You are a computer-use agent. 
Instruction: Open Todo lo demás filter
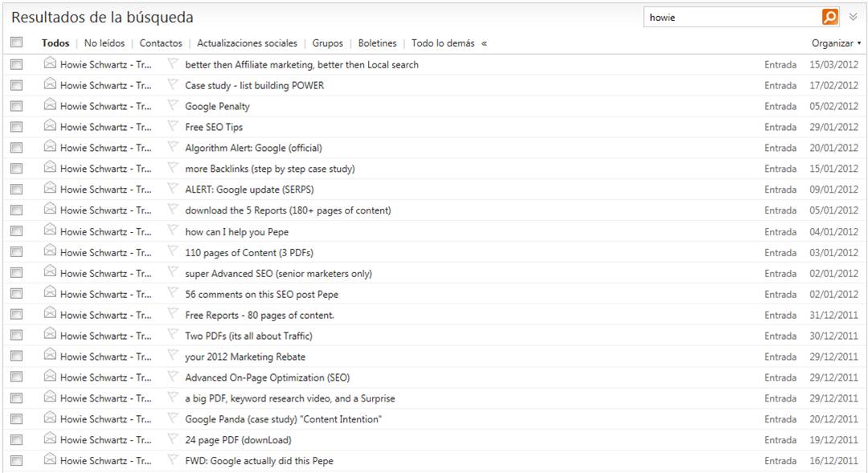click(x=443, y=43)
